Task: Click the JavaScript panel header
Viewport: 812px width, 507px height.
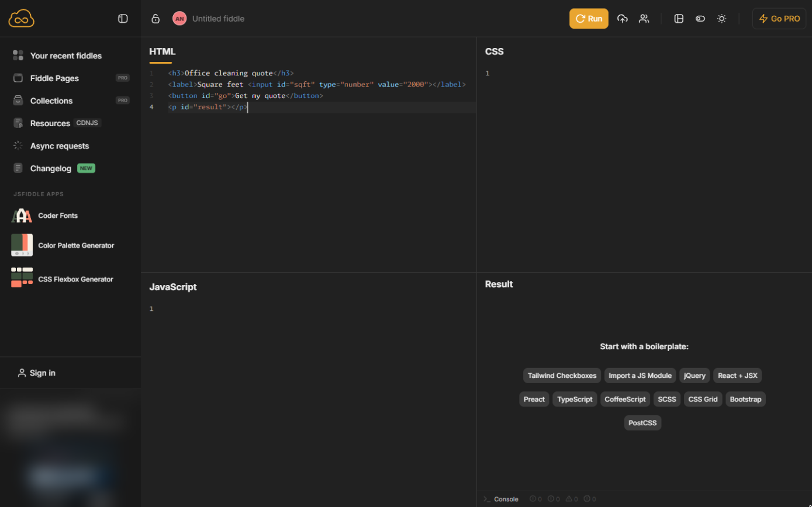Action: pyautogui.click(x=173, y=287)
